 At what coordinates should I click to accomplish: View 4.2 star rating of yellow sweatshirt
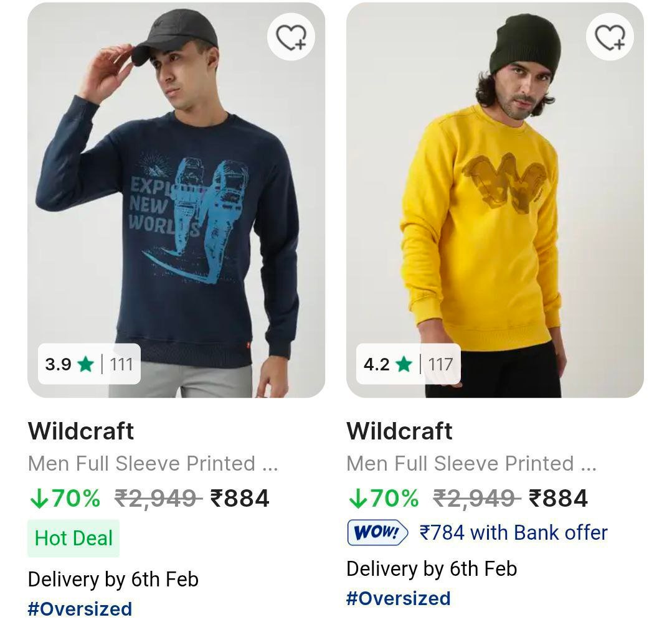[x=388, y=364]
